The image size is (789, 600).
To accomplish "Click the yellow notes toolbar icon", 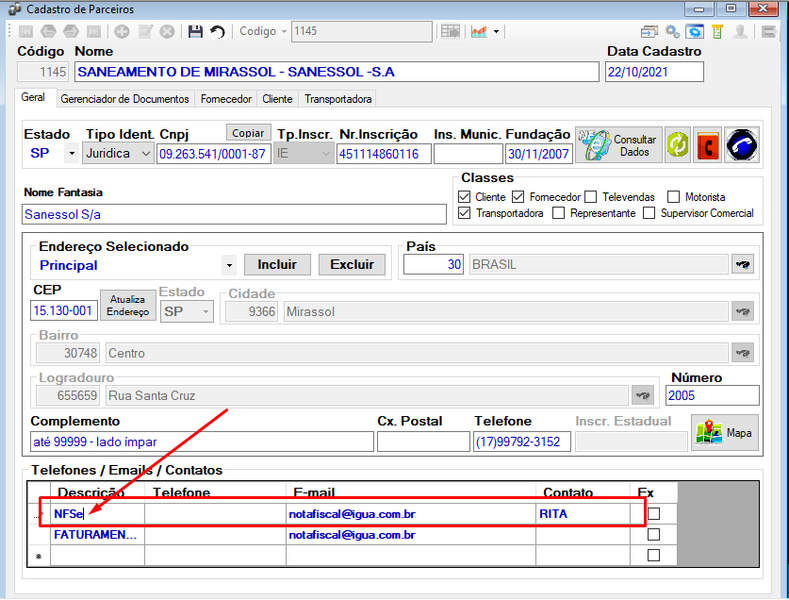I will [718, 32].
